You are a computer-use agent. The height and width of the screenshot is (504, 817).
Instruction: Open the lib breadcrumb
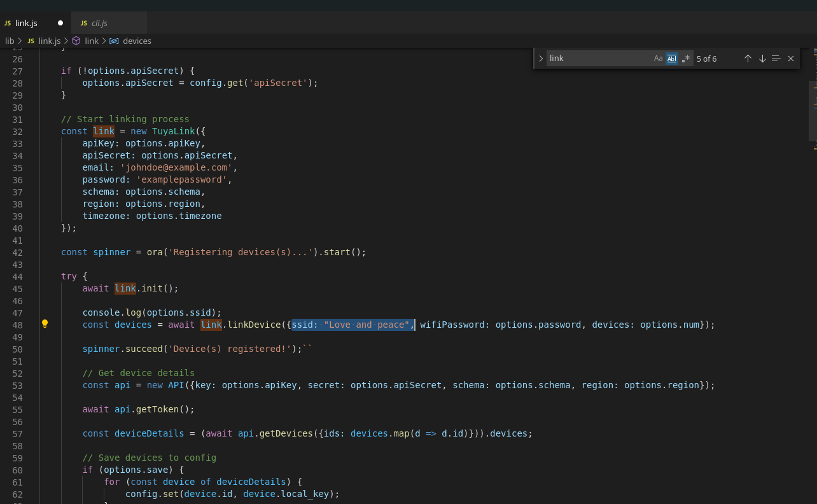pyautogui.click(x=10, y=41)
